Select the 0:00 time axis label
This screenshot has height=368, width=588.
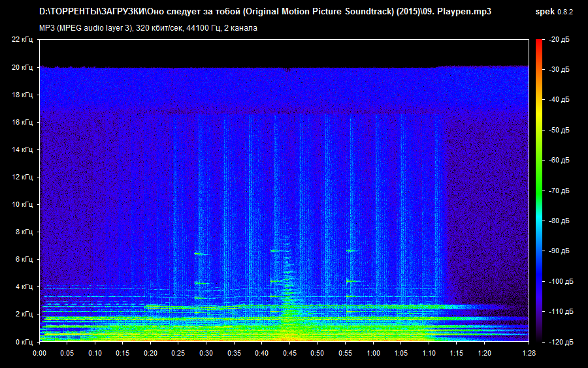coord(39,353)
